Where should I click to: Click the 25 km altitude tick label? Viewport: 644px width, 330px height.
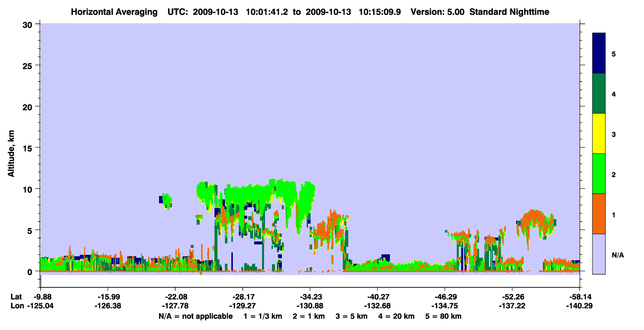28,65
